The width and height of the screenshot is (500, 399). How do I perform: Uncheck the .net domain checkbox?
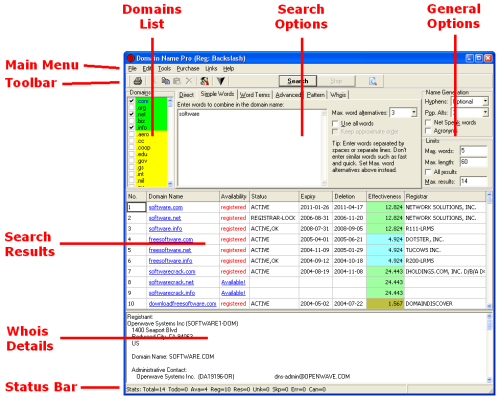tap(132, 114)
